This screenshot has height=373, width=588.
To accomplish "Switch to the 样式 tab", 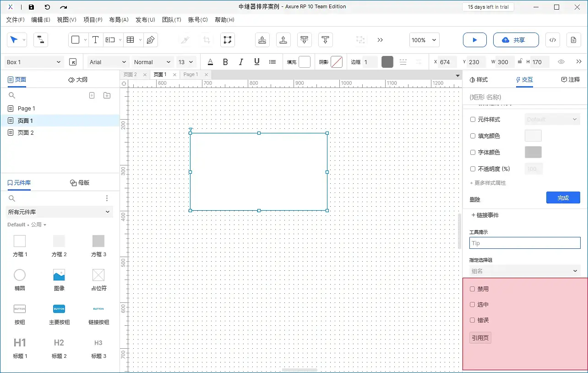I will point(479,80).
